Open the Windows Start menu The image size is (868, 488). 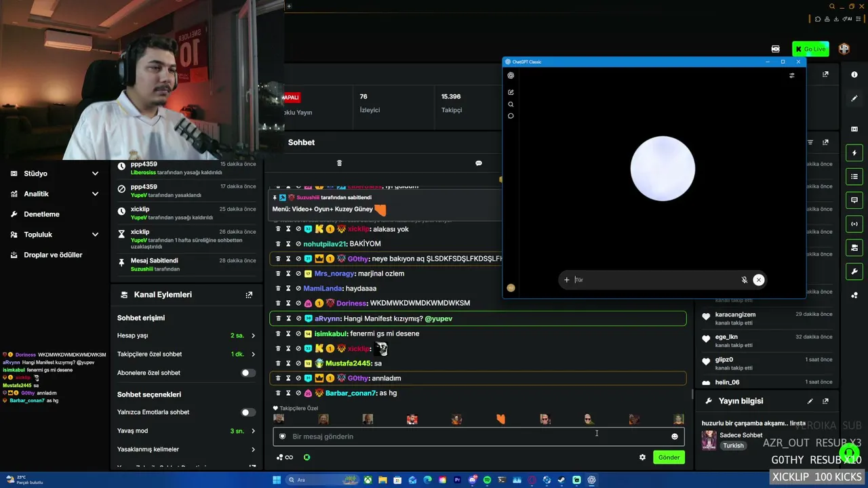click(x=277, y=481)
